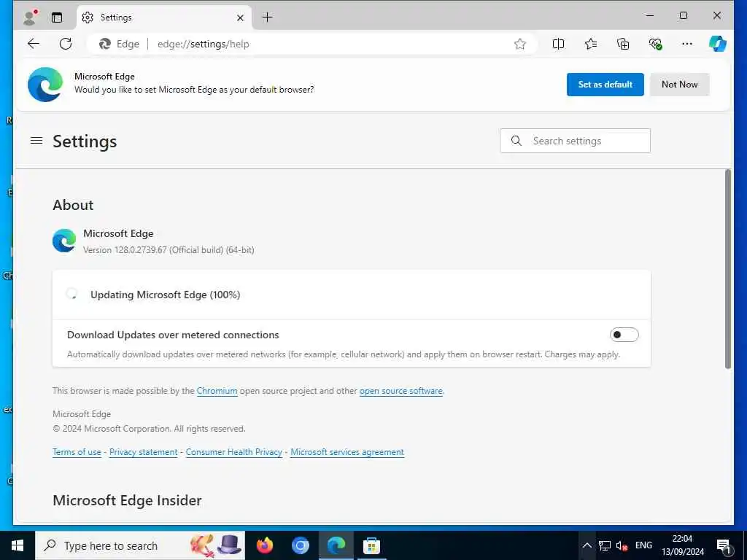Screen dimensions: 747x560
Task: Go back with the back arrow
Action: 34,44
